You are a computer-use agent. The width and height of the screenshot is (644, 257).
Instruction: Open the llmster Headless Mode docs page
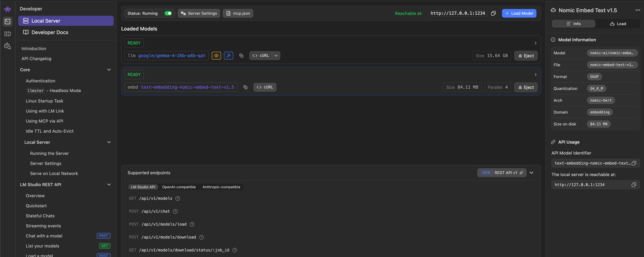53,91
